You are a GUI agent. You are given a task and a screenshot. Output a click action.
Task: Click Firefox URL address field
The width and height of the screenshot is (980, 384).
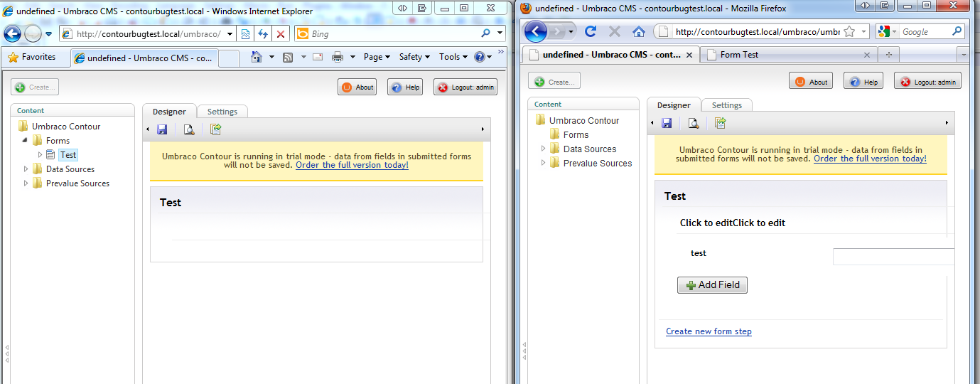[757, 32]
